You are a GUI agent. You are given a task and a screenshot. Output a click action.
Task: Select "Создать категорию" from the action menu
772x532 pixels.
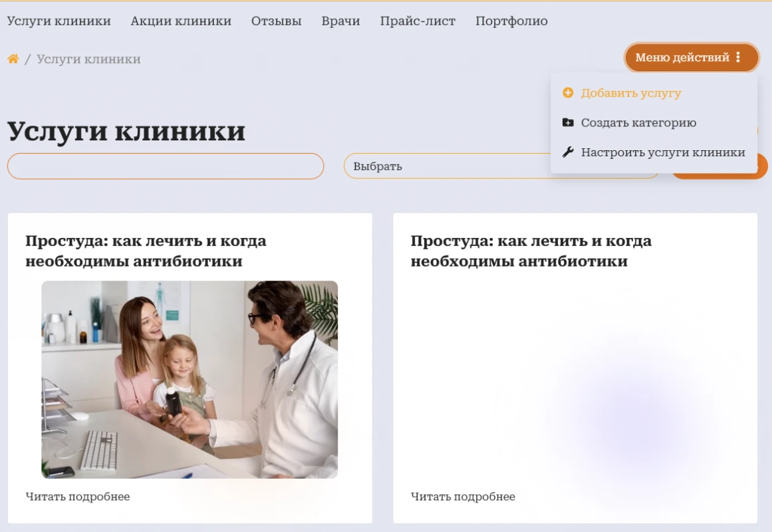[x=639, y=122]
